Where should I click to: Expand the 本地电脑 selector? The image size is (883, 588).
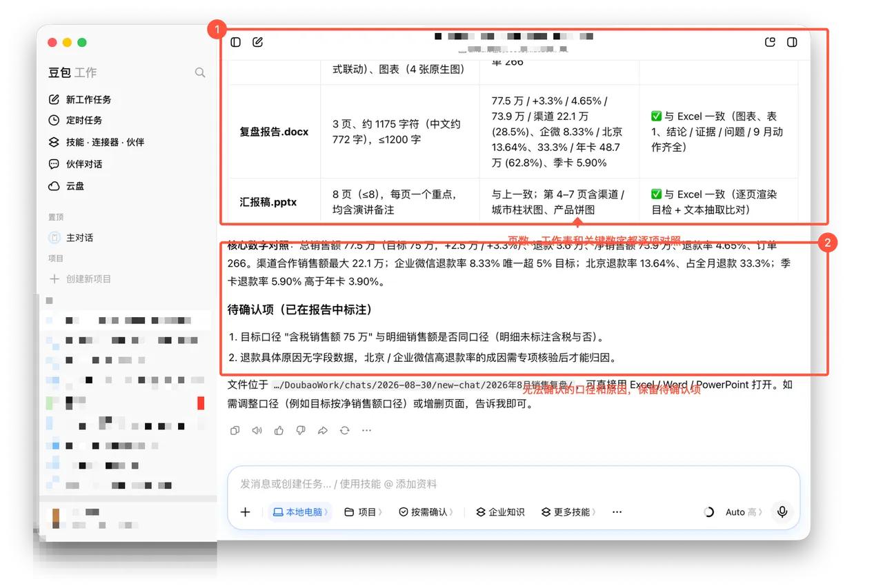(x=300, y=512)
